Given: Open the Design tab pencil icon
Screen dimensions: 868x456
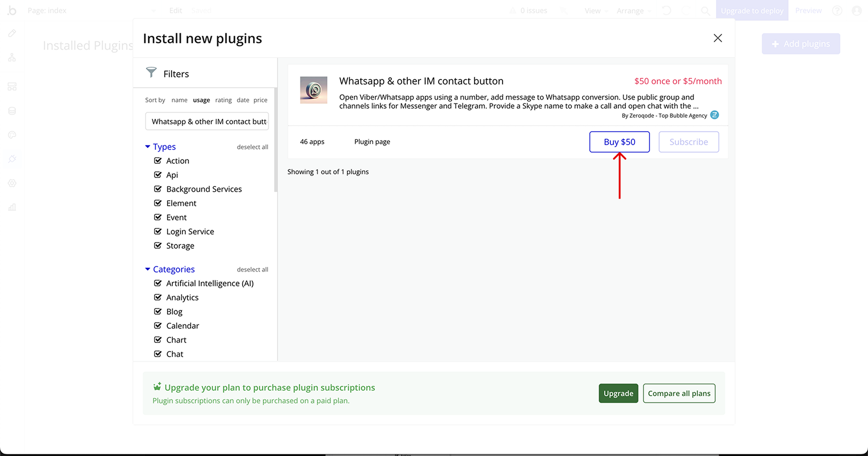Looking at the screenshot, I should pyautogui.click(x=12, y=33).
